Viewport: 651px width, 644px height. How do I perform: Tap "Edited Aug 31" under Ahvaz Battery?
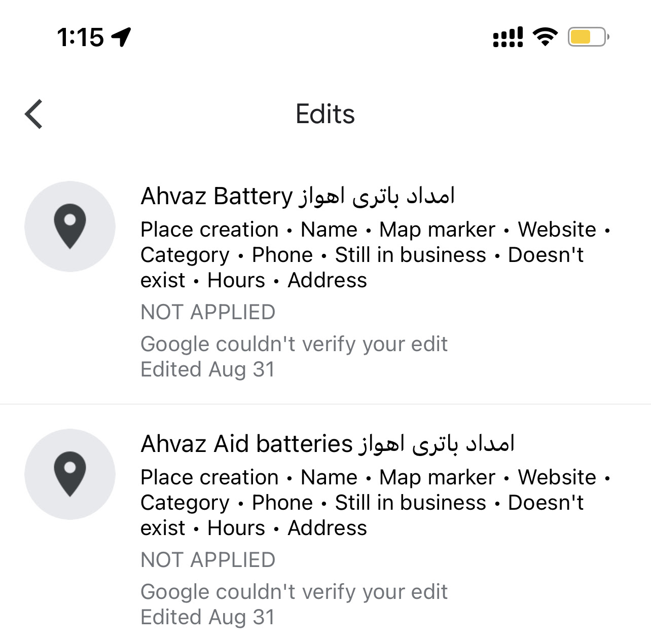click(207, 369)
